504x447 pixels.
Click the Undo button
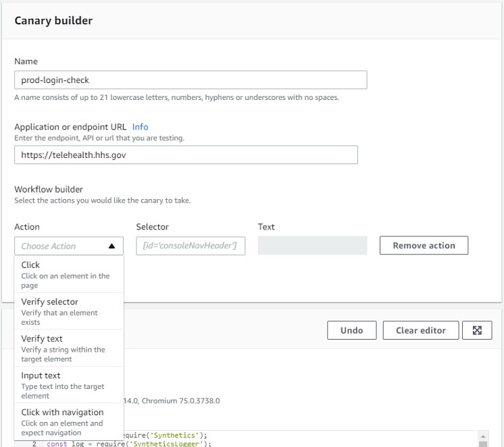click(351, 330)
